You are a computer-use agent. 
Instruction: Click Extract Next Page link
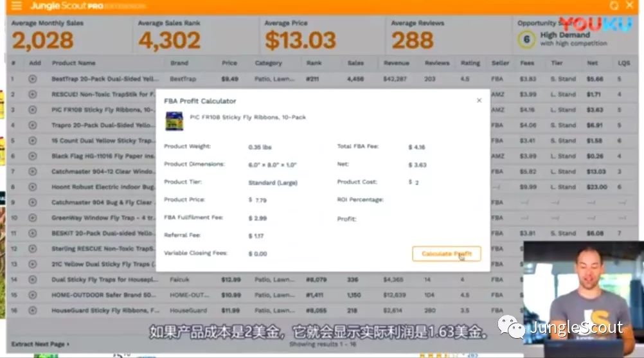click(40, 344)
